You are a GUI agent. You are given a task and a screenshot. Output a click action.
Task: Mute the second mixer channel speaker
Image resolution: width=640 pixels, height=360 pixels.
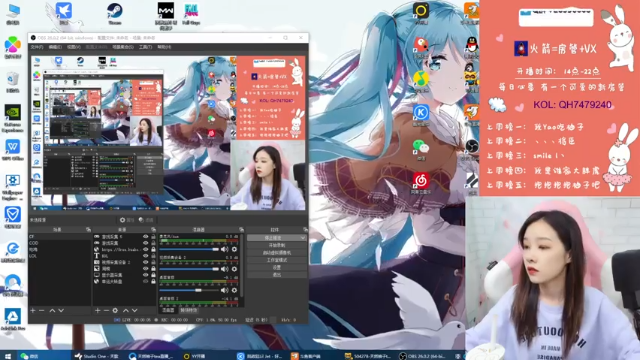point(224,269)
